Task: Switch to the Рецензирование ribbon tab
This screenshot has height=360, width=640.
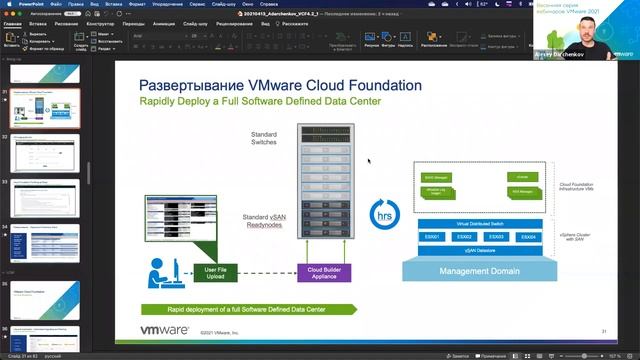Action: (234, 24)
